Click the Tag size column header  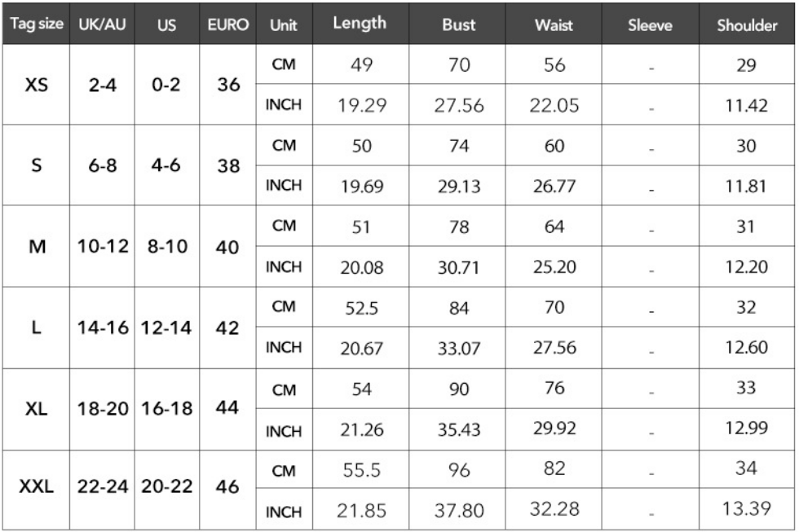36,24
